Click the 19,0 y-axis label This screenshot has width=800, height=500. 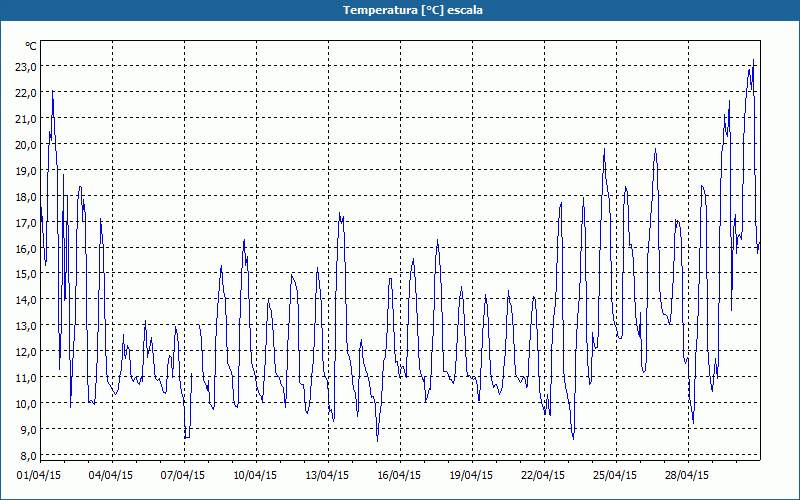pyautogui.click(x=27, y=171)
